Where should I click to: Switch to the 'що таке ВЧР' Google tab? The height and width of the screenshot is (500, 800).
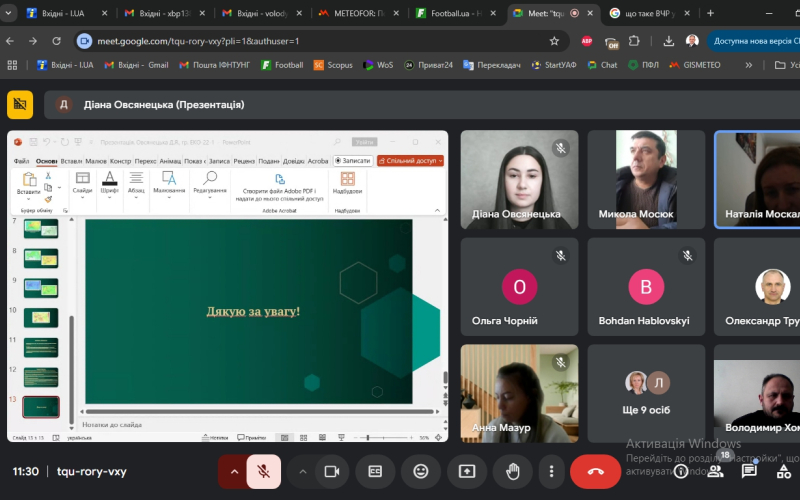pos(651,13)
